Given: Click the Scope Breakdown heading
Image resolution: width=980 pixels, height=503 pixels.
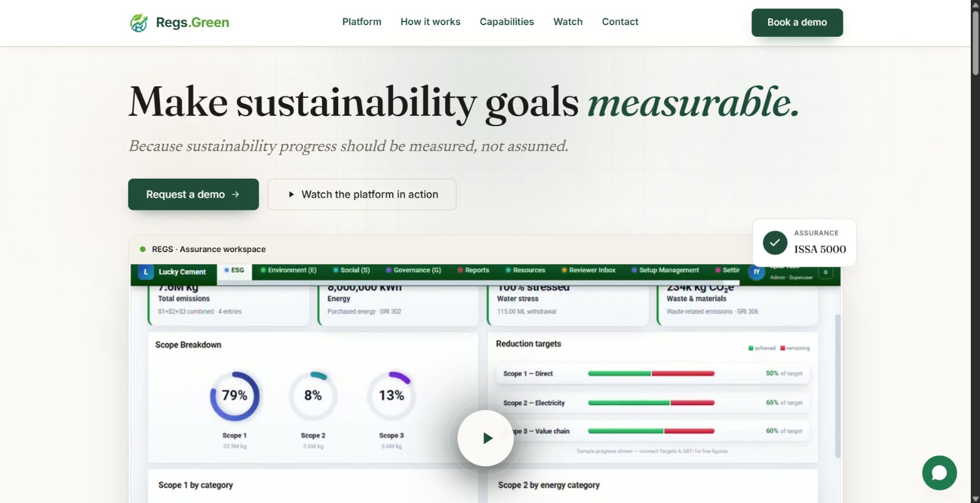Looking at the screenshot, I should click(x=188, y=345).
